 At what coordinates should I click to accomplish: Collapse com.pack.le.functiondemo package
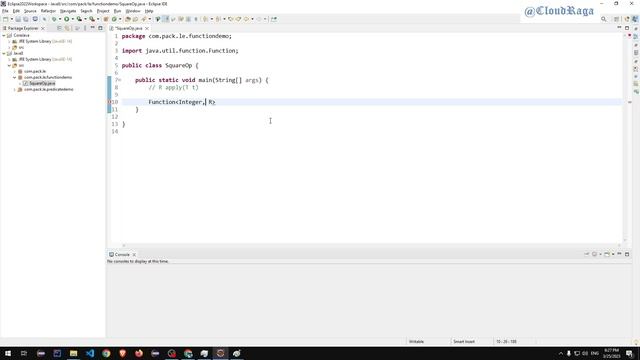15,77
